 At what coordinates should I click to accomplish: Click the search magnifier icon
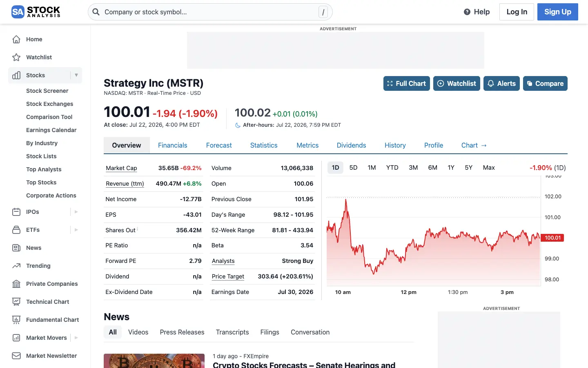96,12
